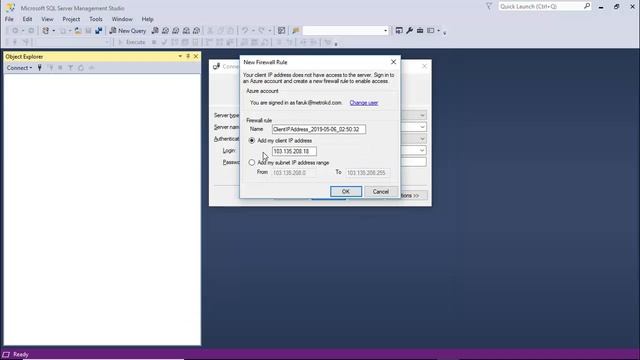Click the feedback funnel icon near Quick Launch
Image resolution: width=640 pixels, height=360 pixels.
tap(489, 6)
